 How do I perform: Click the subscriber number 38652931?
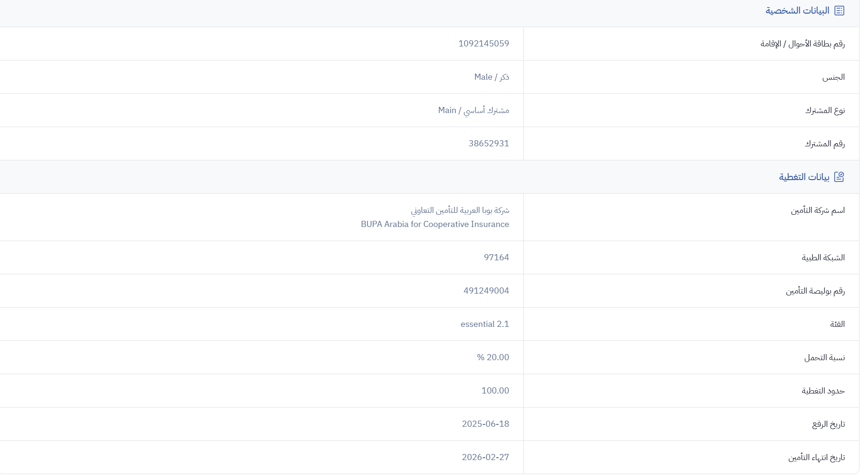click(489, 144)
